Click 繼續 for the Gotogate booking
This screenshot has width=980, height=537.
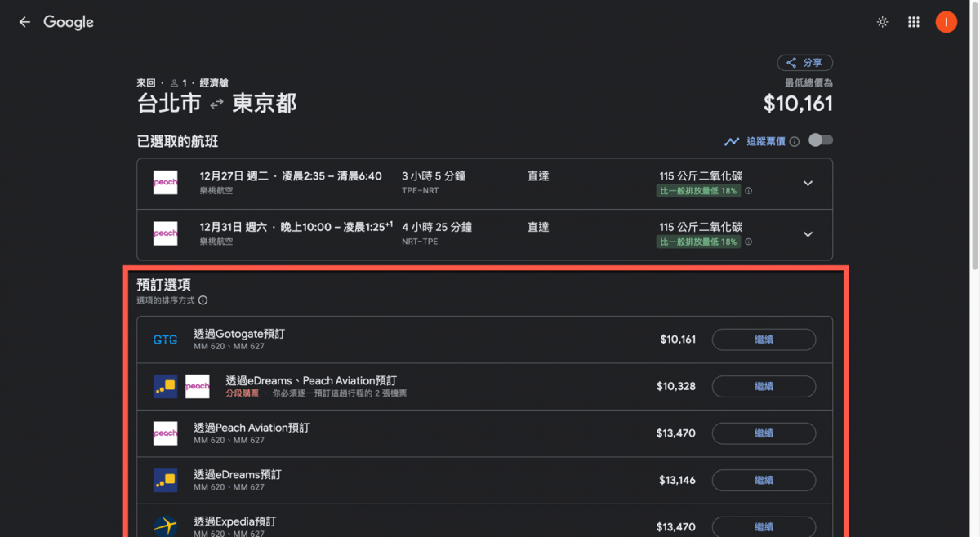pyautogui.click(x=764, y=340)
